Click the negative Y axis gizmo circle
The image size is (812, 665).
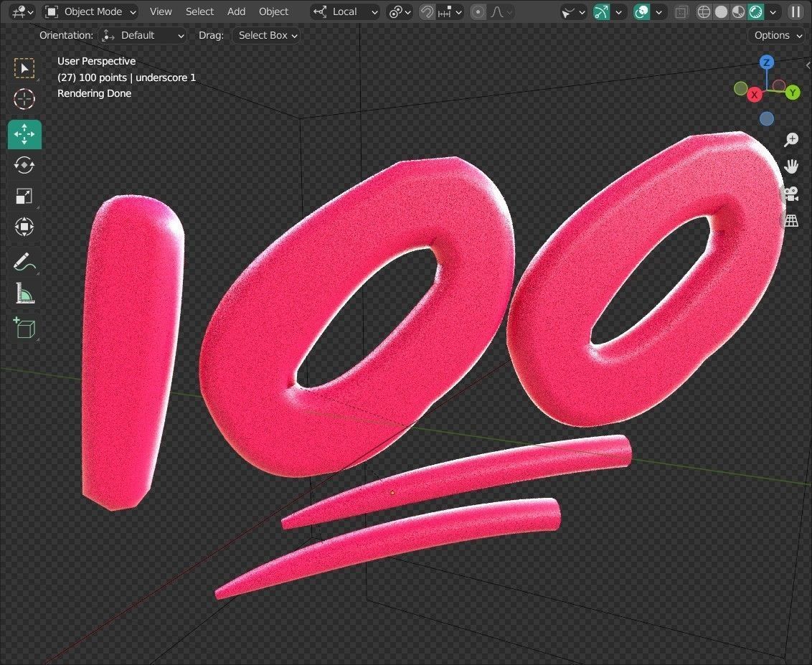click(741, 88)
